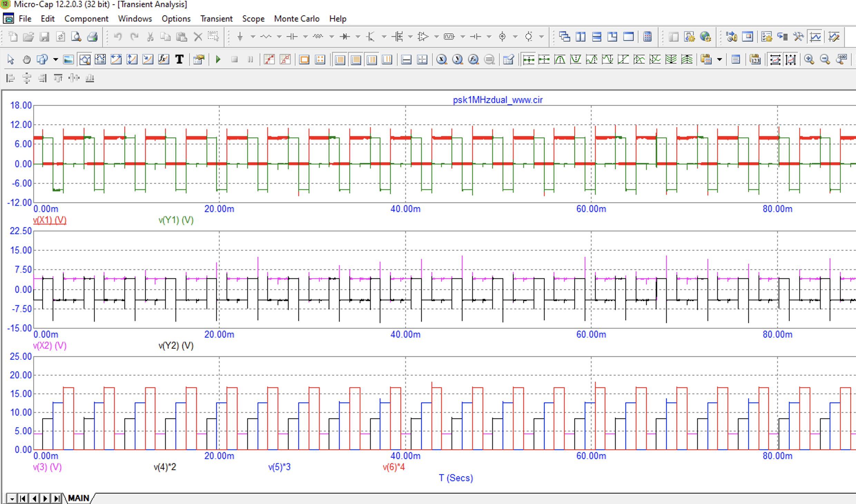Toggle the Next Simulation Data Point button
The height and width of the screenshot is (504, 856).
point(528,60)
